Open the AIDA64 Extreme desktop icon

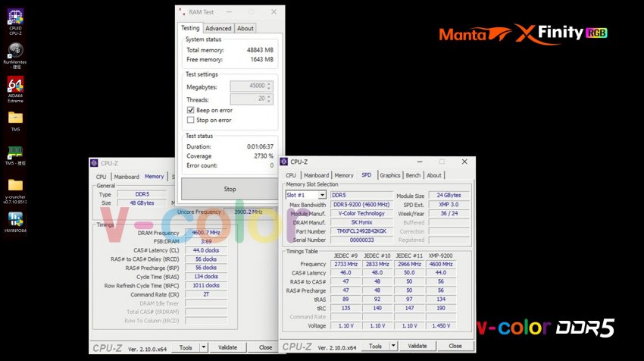(x=15, y=84)
